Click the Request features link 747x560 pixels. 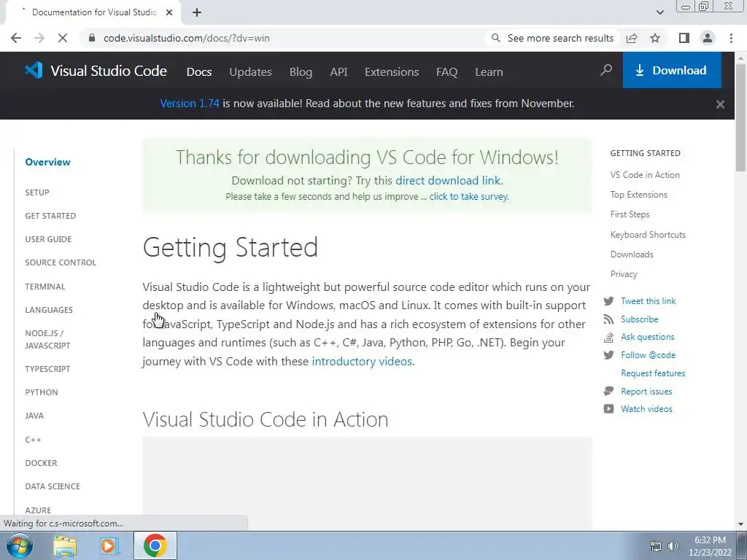click(x=653, y=373)
